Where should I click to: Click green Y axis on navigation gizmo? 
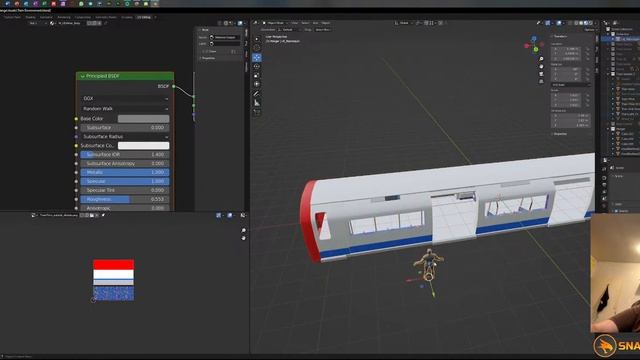click(536, 49)
